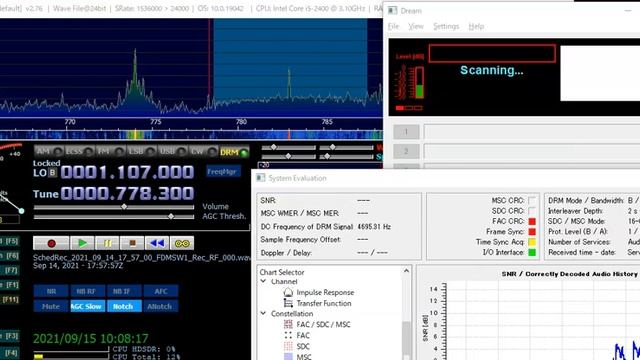Select CW demodulation mode
Screen dimensions: 640x360
[x=203, y=151]
